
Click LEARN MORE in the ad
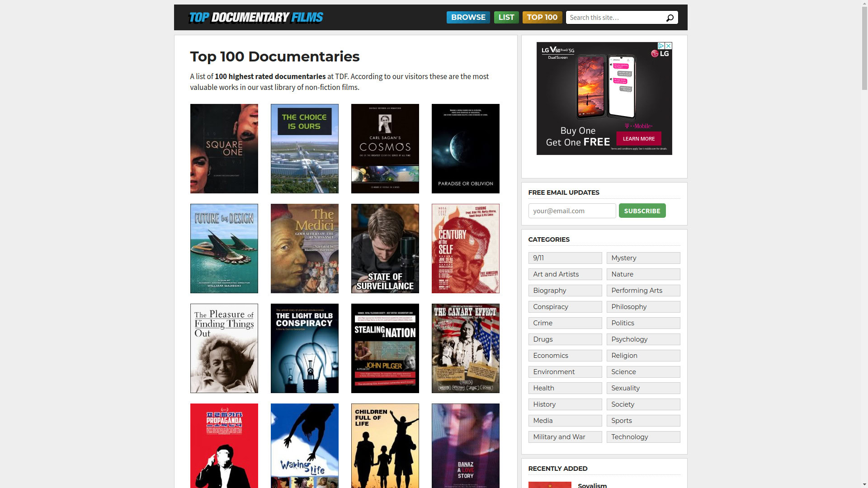coord(638,139)
